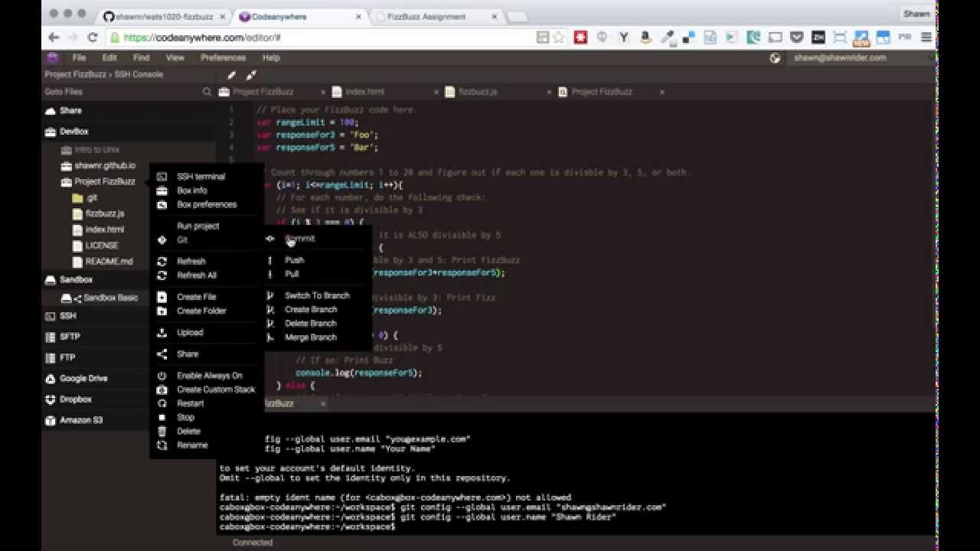Click the second pen icon above the editor tabs

[250, 75]
